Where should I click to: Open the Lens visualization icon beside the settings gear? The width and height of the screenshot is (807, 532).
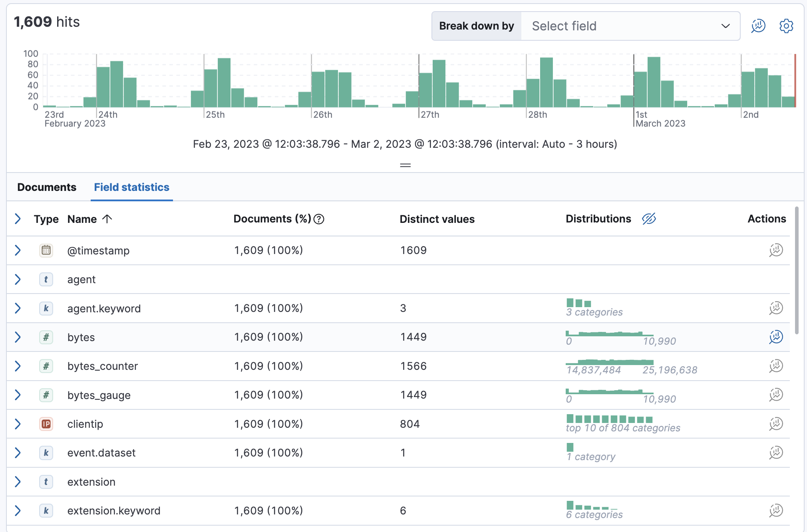758,26
